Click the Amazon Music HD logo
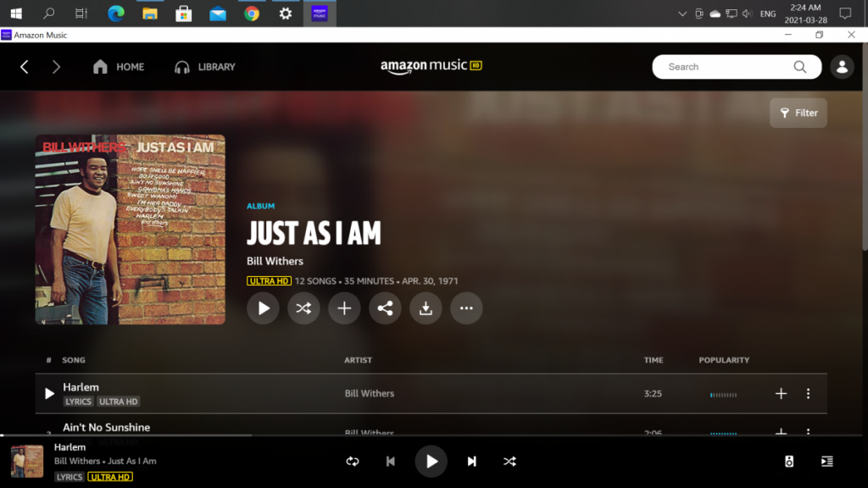The image size is (868, 488). (431, 66)
